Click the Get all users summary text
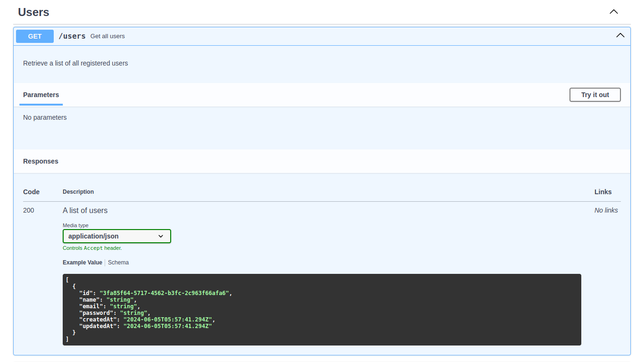The image size is (644, 362). 107,36
